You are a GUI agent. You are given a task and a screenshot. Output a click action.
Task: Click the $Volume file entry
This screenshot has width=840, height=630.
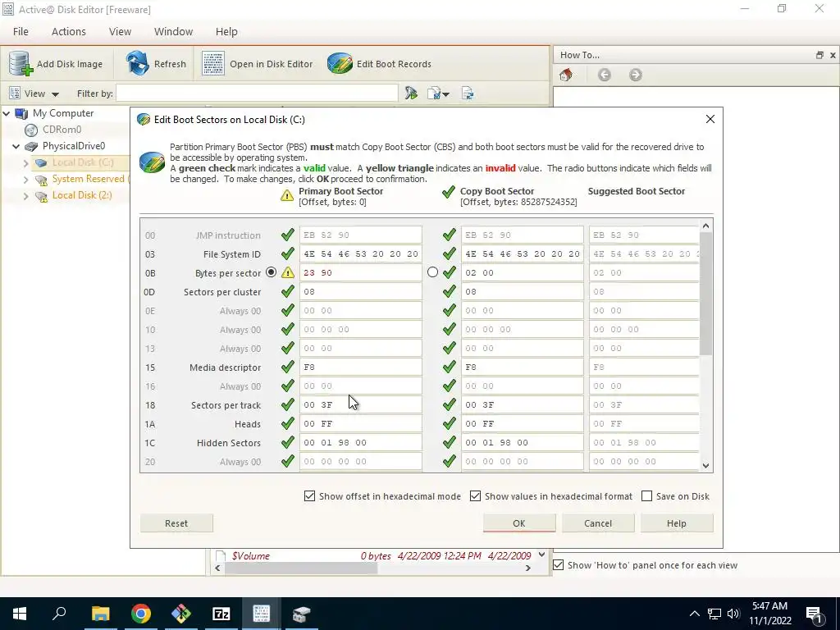click(x=251, y=556)
